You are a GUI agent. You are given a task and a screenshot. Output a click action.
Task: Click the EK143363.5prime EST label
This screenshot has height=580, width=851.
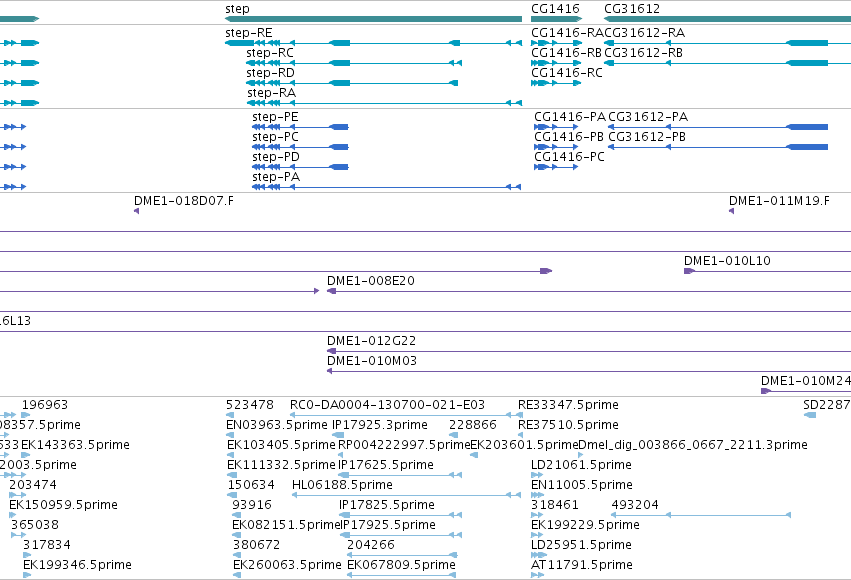75,445
